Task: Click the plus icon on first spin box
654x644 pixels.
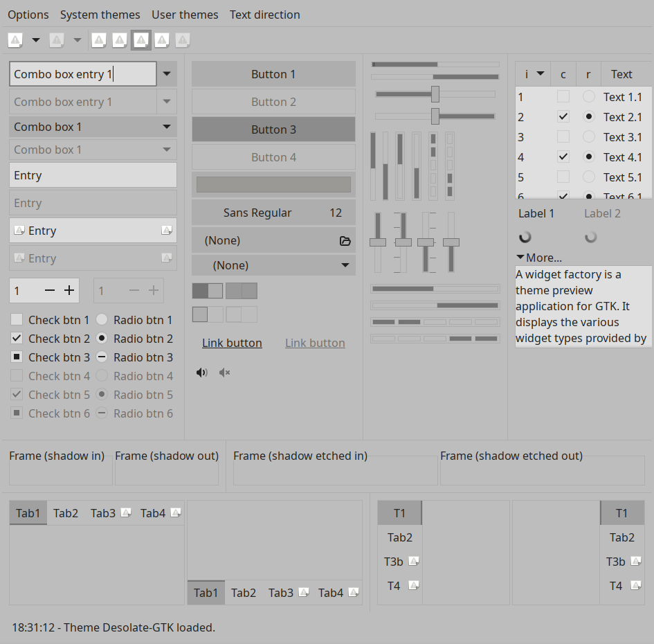Action: pos(69,290)
